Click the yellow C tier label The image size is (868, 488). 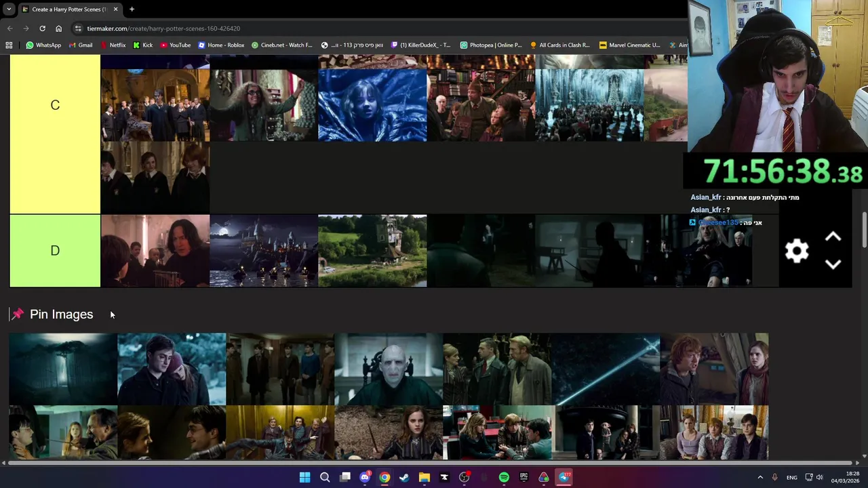55,105
